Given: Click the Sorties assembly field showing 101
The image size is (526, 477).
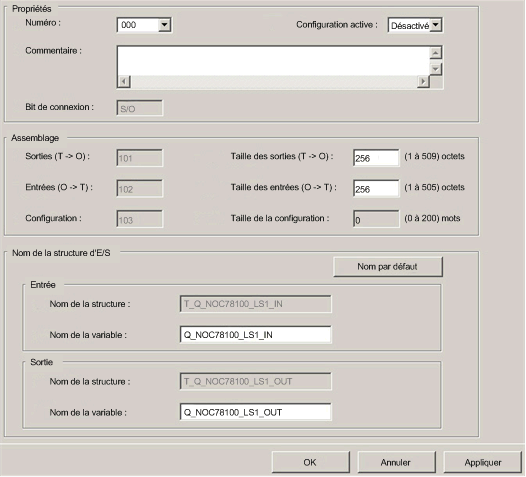Looking at the screenshot, I should click(x=140, y=158).
